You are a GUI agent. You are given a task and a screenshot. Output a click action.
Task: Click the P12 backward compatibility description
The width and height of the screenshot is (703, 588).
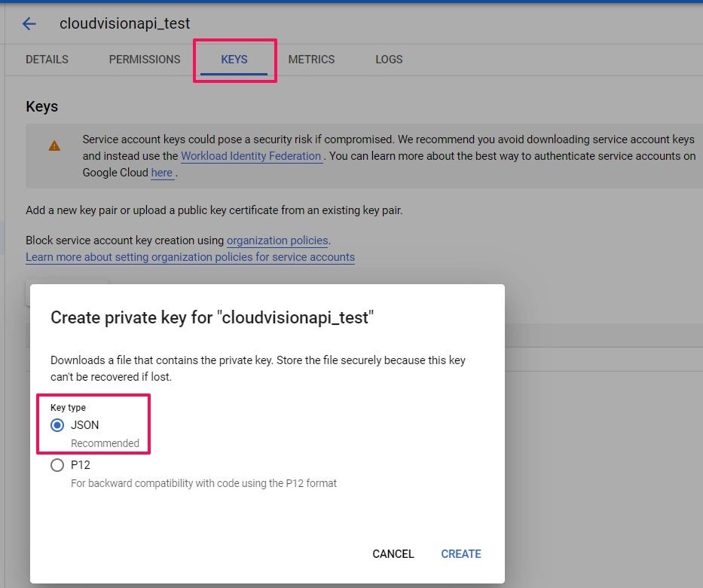pyautogui.click(x=203, y=482)
